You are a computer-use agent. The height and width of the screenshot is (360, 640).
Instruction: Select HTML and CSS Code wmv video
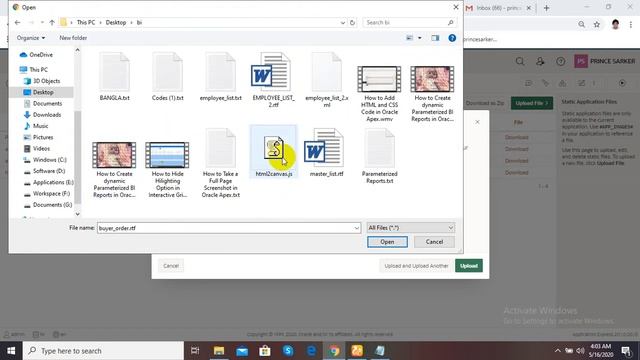(379, 94)
